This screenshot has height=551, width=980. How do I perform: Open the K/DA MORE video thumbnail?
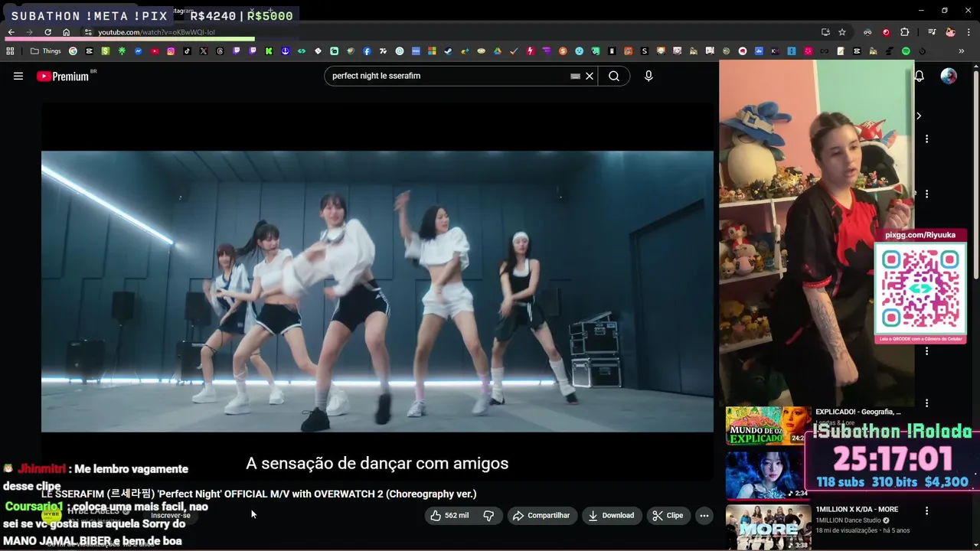click(768, 527)
